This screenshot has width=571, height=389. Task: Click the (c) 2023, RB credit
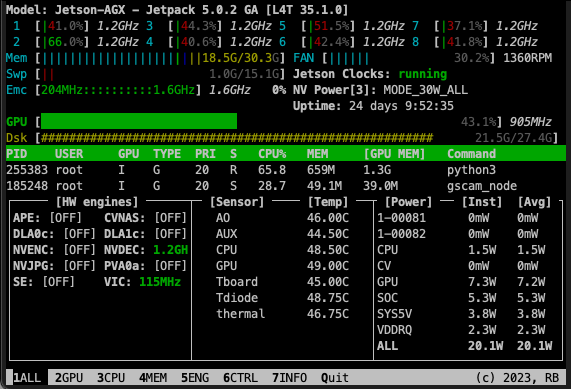(517, 378)
